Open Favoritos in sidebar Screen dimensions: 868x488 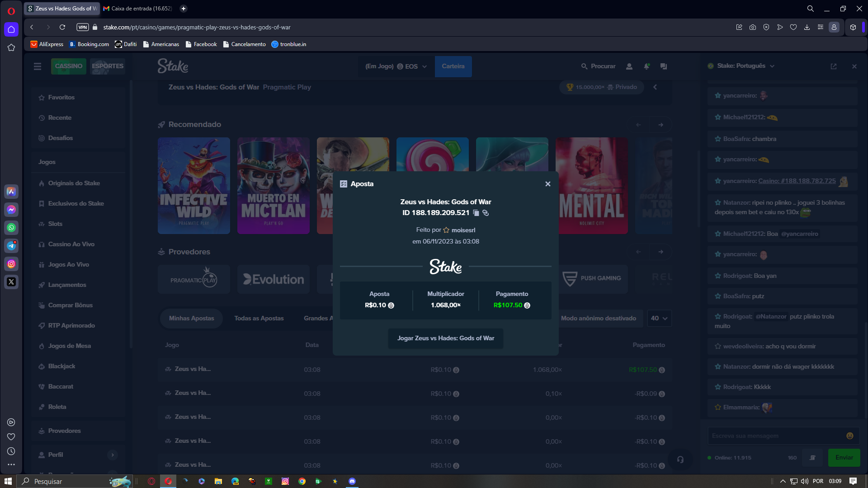(78, 98)
